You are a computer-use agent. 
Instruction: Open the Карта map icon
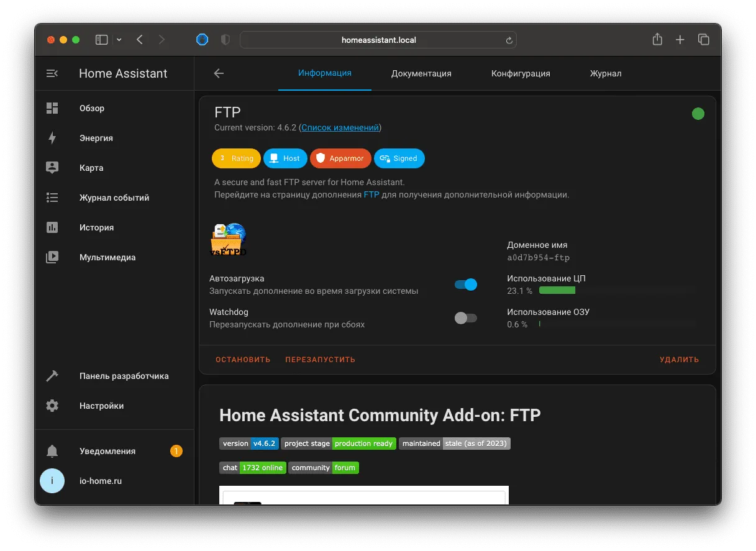click(52, 168)
